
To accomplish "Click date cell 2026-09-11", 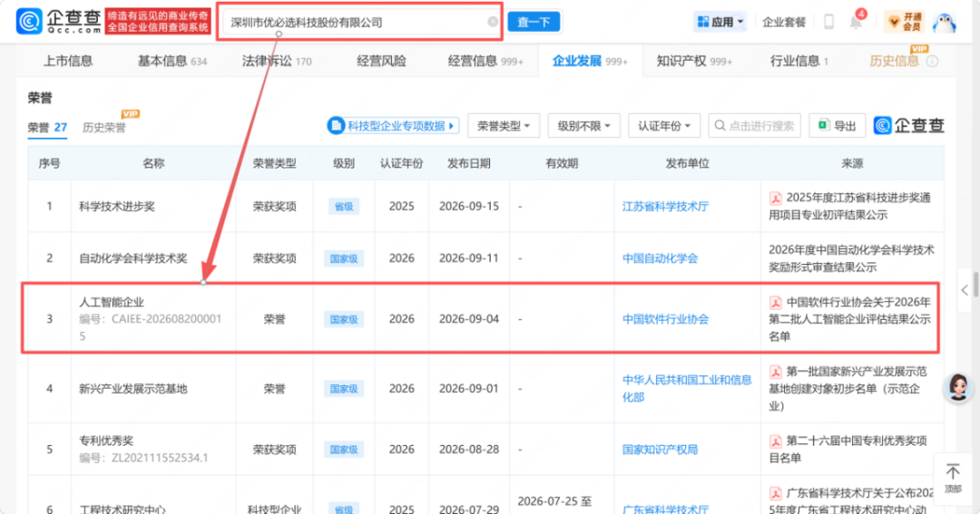I will 469,258.
